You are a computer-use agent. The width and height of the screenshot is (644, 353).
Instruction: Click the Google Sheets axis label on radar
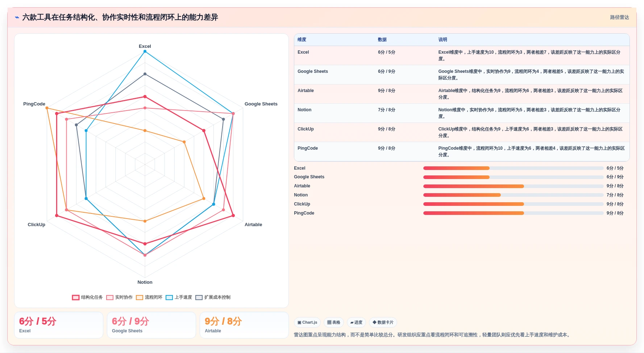point(261,104)
